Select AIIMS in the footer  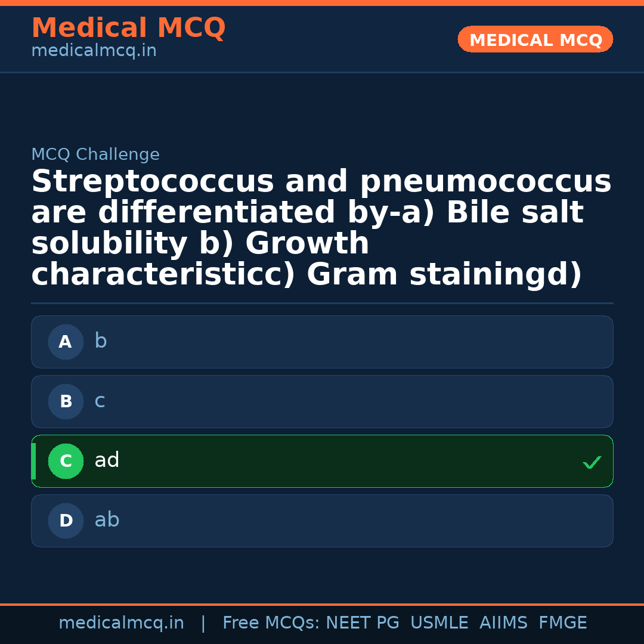coord(503,623)
